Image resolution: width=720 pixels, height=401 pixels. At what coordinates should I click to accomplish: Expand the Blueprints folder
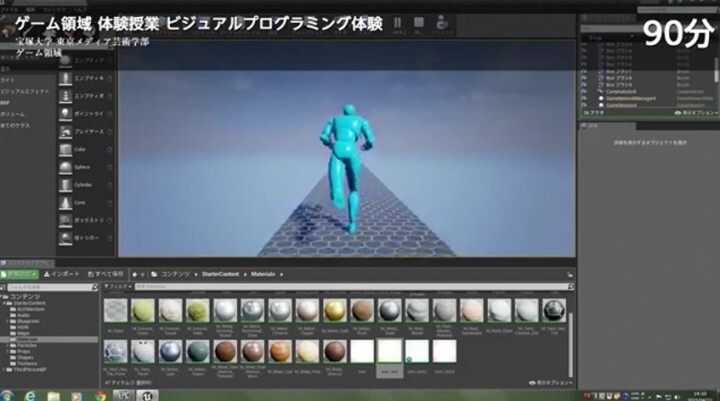click(x=8, y=322)
